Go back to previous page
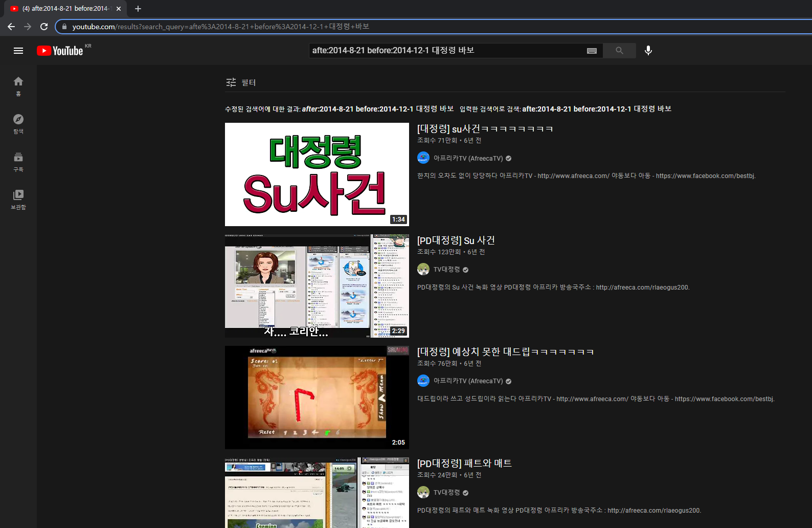Screen dimensions: 812x528 pyautogui.click(x=11, y=27)
